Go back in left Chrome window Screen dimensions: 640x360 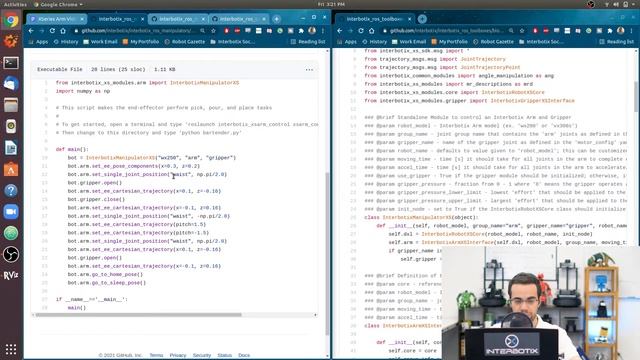click(x=31, y=31)
